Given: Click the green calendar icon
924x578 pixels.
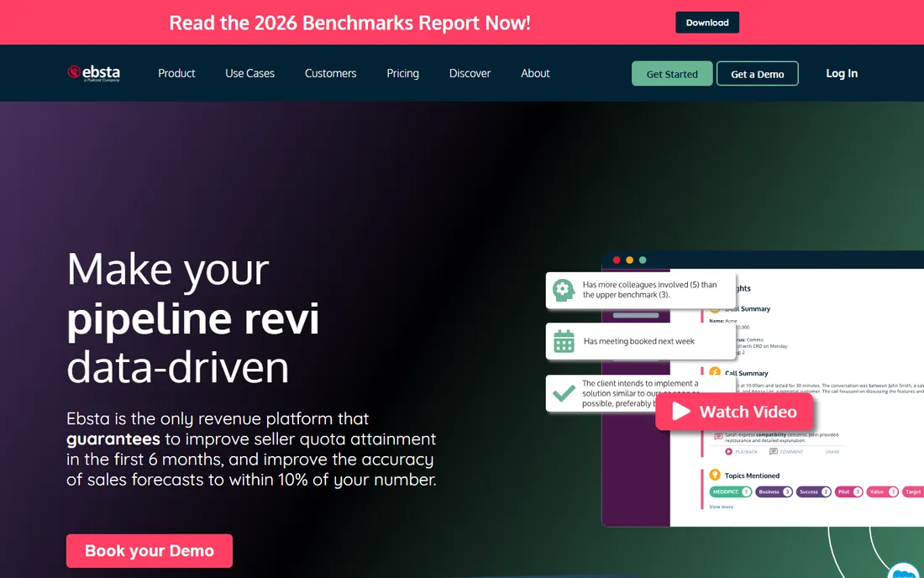Looking at the screenshot, I should (x=564, y=341).
